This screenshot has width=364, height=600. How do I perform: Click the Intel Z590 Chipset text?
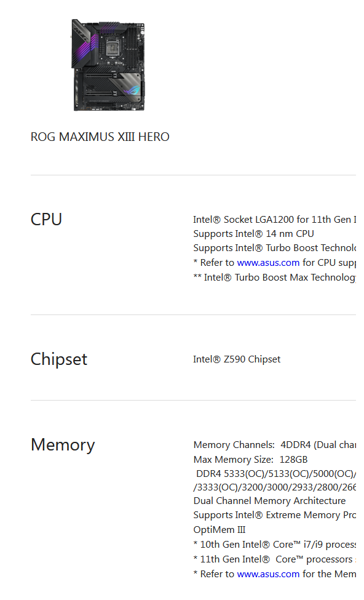(x=237, y=359)
